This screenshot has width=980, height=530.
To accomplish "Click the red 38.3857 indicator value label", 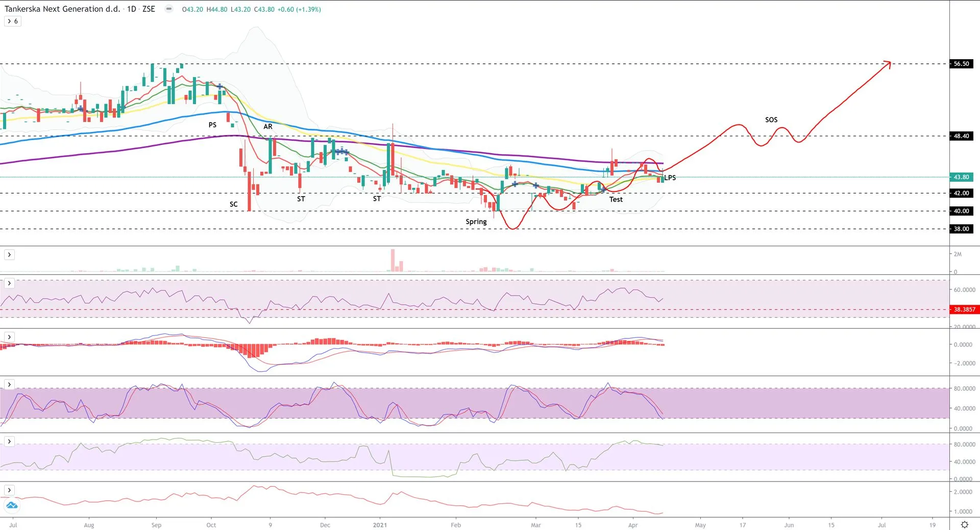I will (964, 309).
